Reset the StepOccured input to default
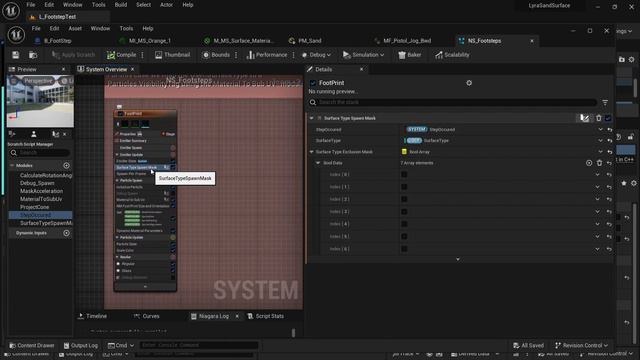This screenshot has width=640, height=360. [609, 129]
